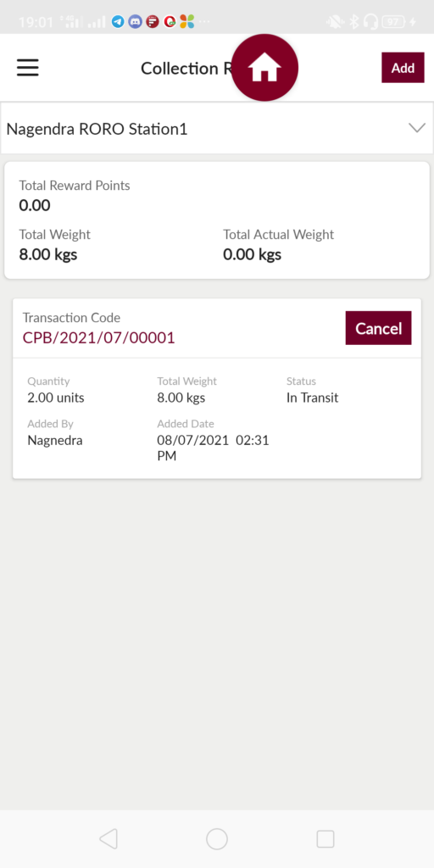The width and height of the screenshot is (434, 868).
Task: Tap the round Home icon
Action: [x=264, y=68]
